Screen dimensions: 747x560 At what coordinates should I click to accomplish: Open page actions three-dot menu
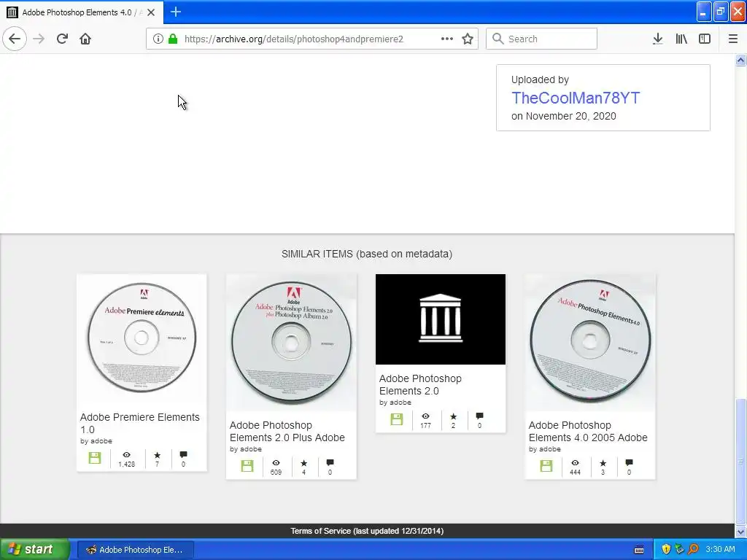pos(447,39)
